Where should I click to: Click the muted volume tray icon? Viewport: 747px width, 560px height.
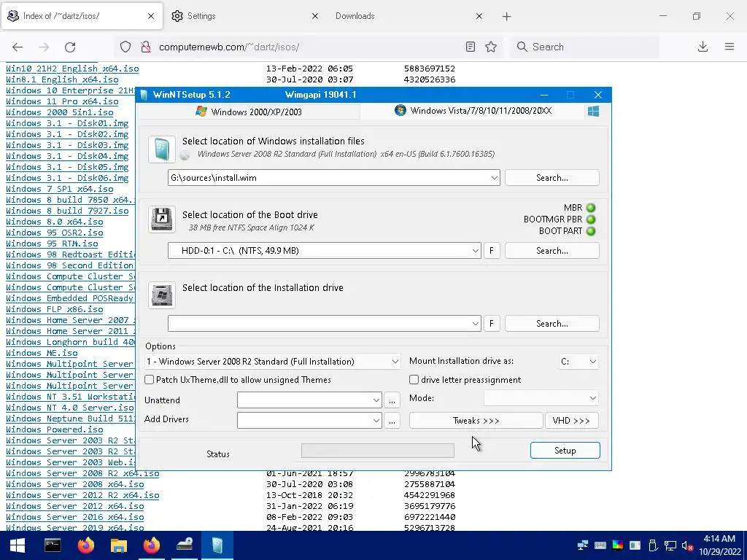(x=687, y=545)
